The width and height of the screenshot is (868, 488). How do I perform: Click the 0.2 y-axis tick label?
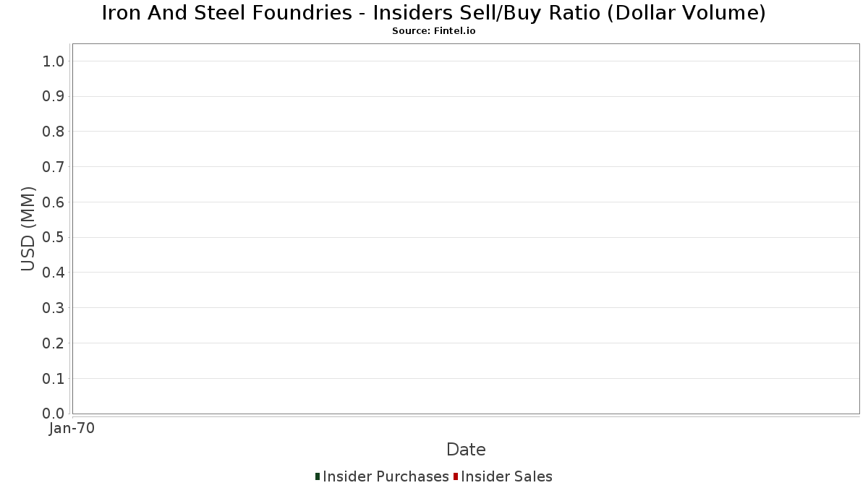point(54,343)
